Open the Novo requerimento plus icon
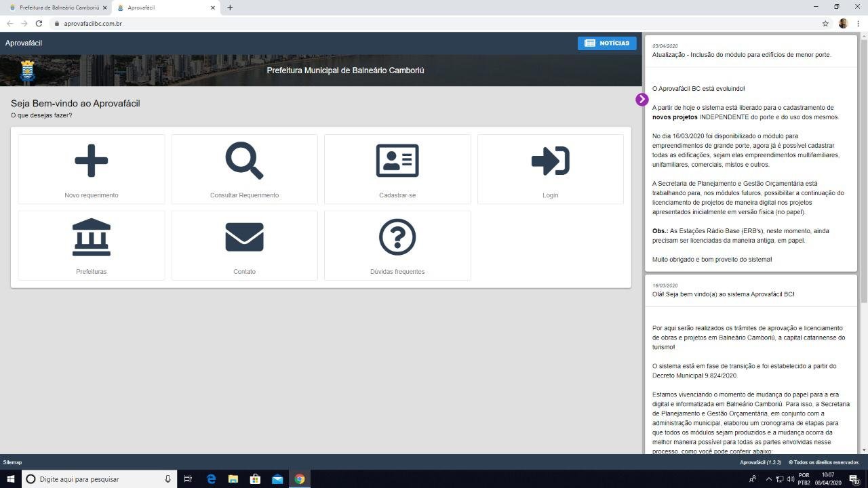This screenshot has height=488, width=868. pyautogui.click(x=91, y=161)
